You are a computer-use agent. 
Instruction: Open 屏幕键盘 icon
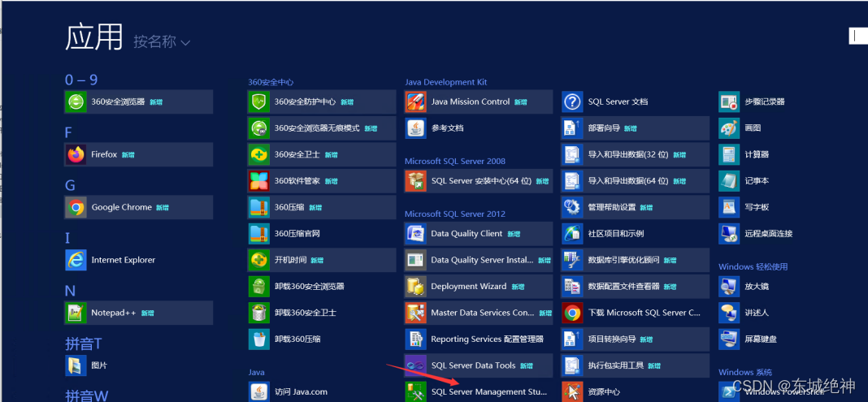[x=729, y=339]
